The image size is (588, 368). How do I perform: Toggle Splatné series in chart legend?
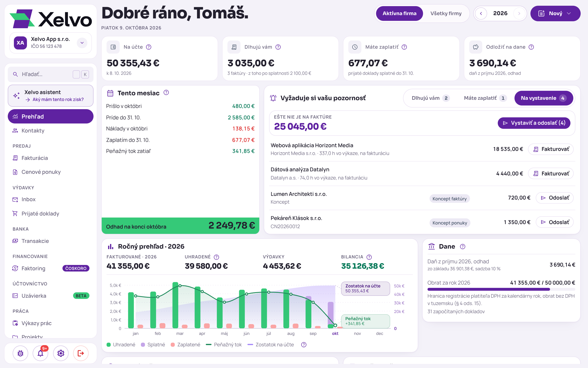click(x=153, y=345)
